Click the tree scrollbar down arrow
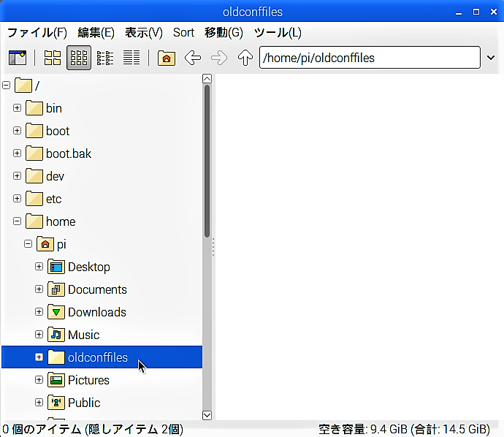504x437 pixels. (x=207, y=416)
